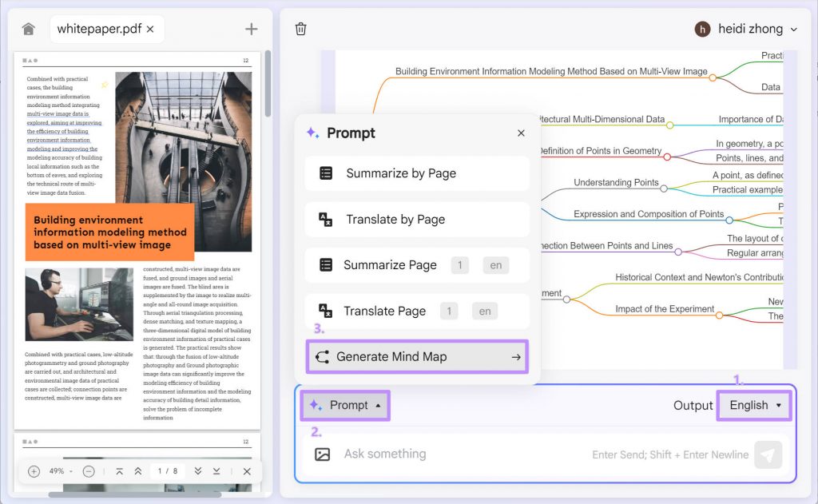Open the Output language English dropdown
Image resolution: width=818 pixels, height=504 pixels.
pos(752,405)
